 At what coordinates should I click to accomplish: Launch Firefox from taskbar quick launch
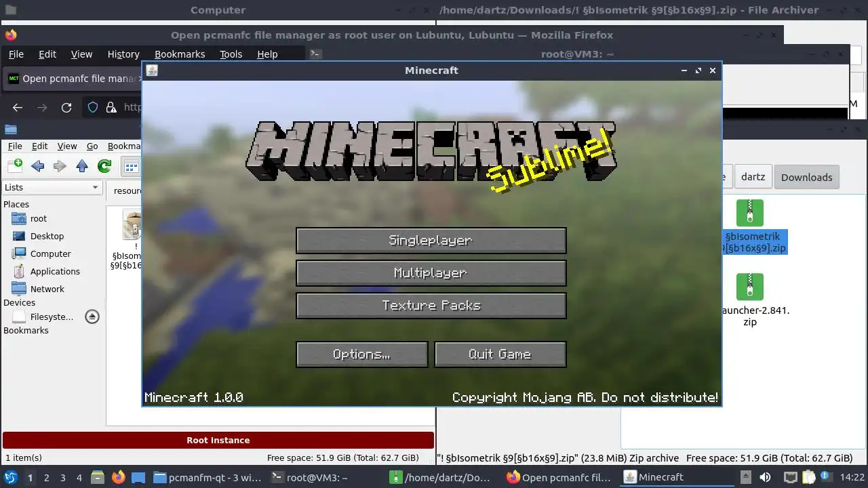pos(118,477)
